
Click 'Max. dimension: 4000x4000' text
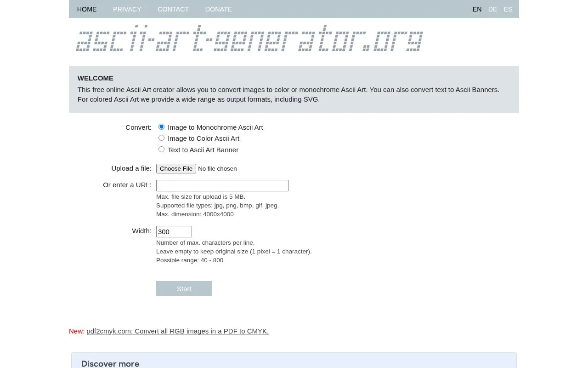click(195, 214)
